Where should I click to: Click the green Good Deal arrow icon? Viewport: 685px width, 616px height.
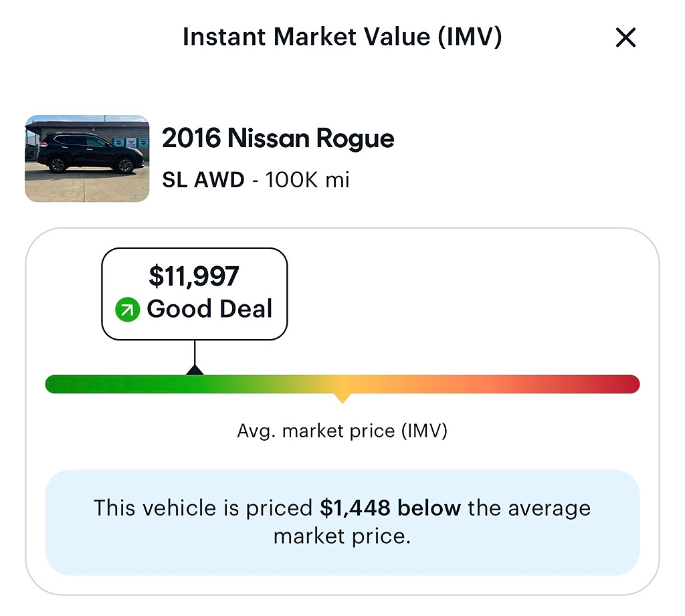127,309
